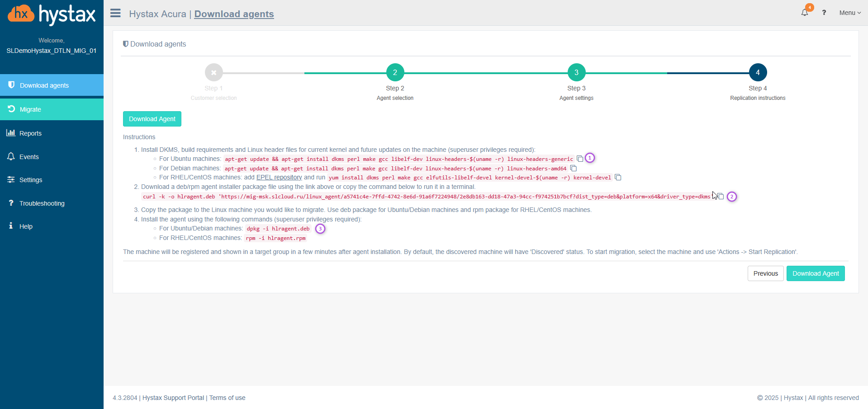Image resolution: width=868 pixels, height=409 pixels.
Task: Open Reports in the sidebar
Action: pyautogui.click(x=30, y=133)
